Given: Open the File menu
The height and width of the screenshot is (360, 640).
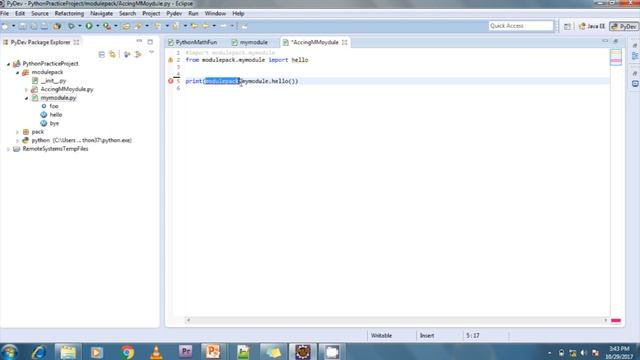Looking at the screenshot, I should tap(4, 13).
